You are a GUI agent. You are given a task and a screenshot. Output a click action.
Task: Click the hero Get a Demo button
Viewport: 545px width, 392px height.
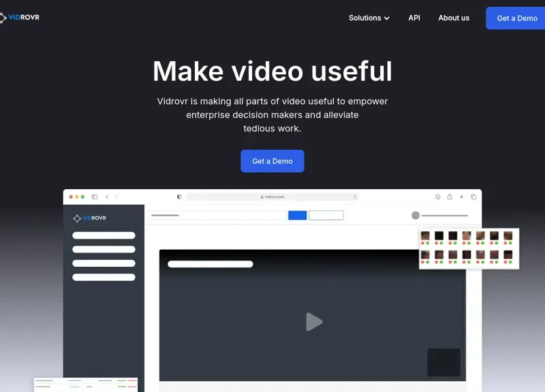(272, 161)
